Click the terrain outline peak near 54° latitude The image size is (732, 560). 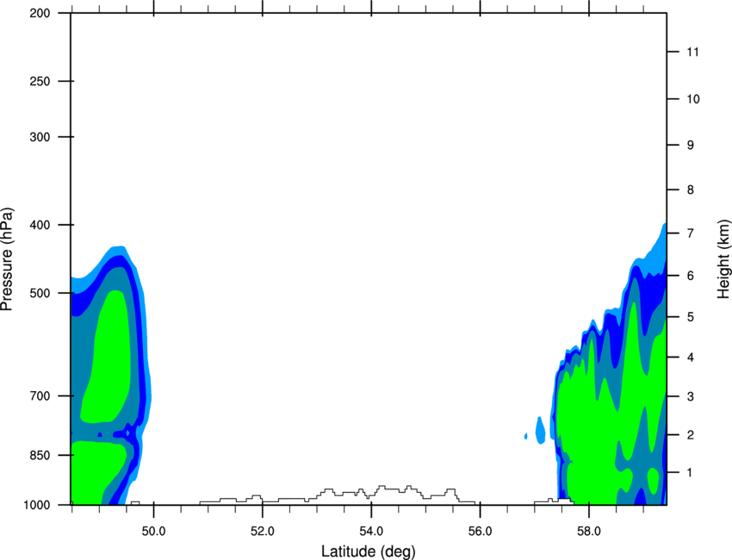point(383,487)
